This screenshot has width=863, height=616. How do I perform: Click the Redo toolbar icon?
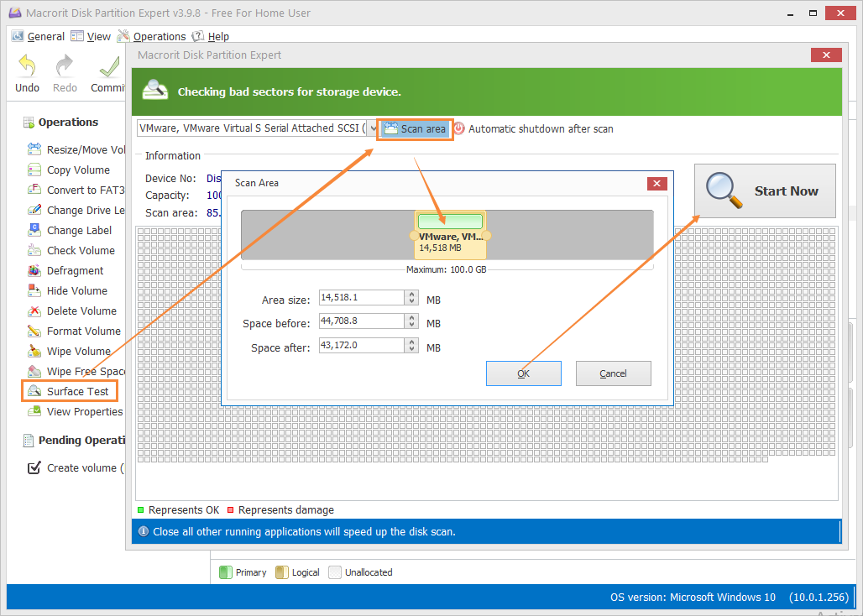tap(65, 66)
